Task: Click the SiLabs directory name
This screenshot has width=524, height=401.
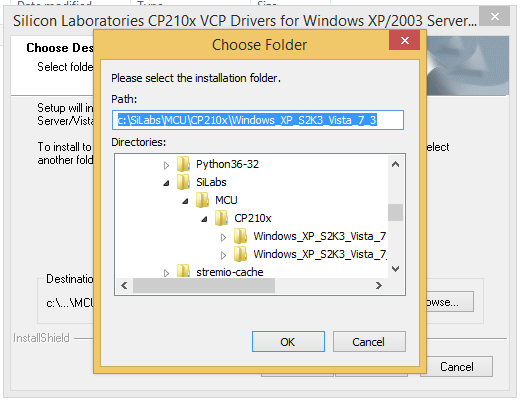Action: click(211, 182)
